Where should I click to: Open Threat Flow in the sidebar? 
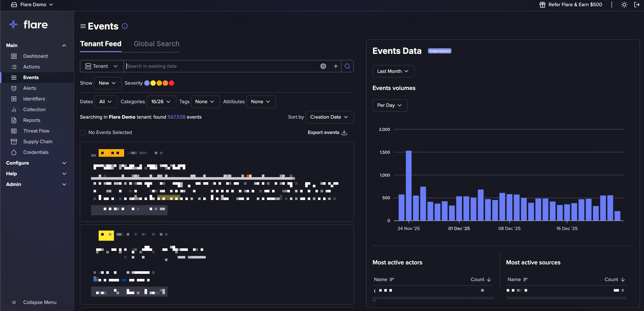(x=36, y=131)
